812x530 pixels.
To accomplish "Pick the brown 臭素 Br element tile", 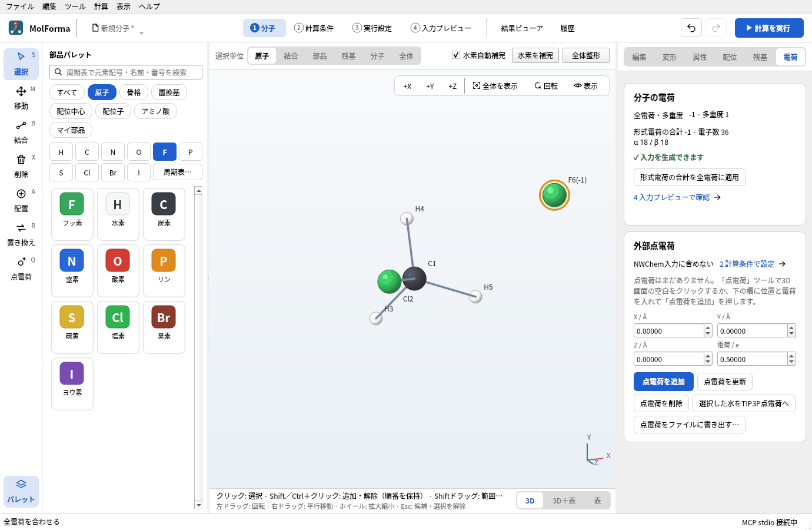I will tap(164, 327).
